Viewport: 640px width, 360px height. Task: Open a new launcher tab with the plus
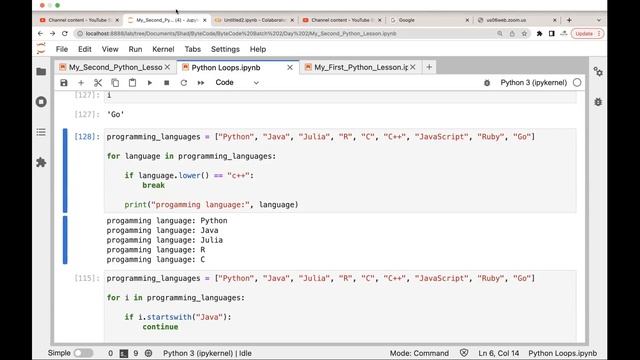click(x=429, y=67)
